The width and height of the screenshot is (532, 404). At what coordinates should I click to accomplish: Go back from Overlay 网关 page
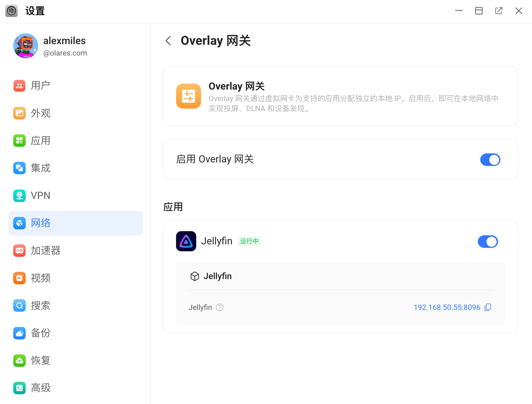[168, 41]
